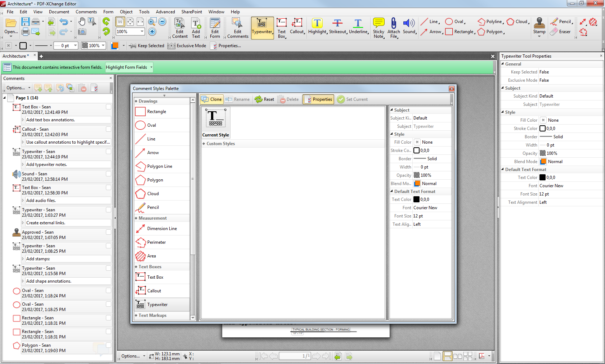605x364 pixels.
Task: Open the Document menu
Action: 59,12
